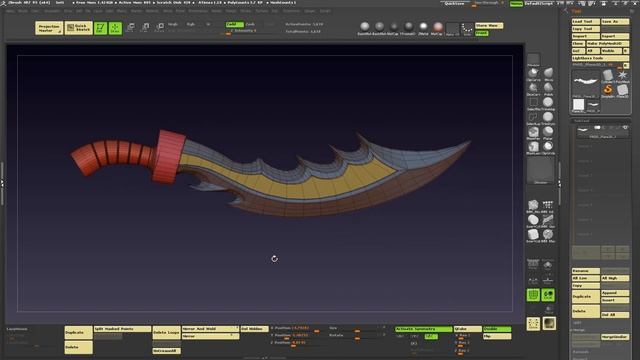Open the Alpha selector square
This screenshot has height=360, width=640.
452,29
